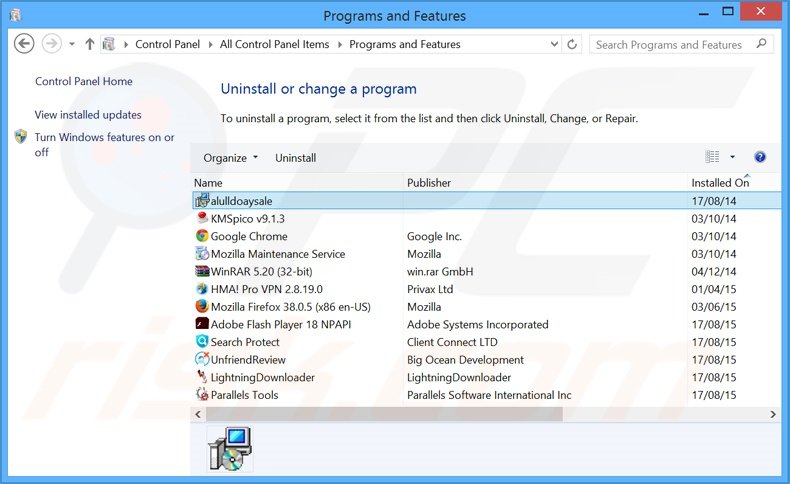This screenshot has width=790, height=484.
Task: Click publisher Privax Ltd
Action: tap(430, 289)
